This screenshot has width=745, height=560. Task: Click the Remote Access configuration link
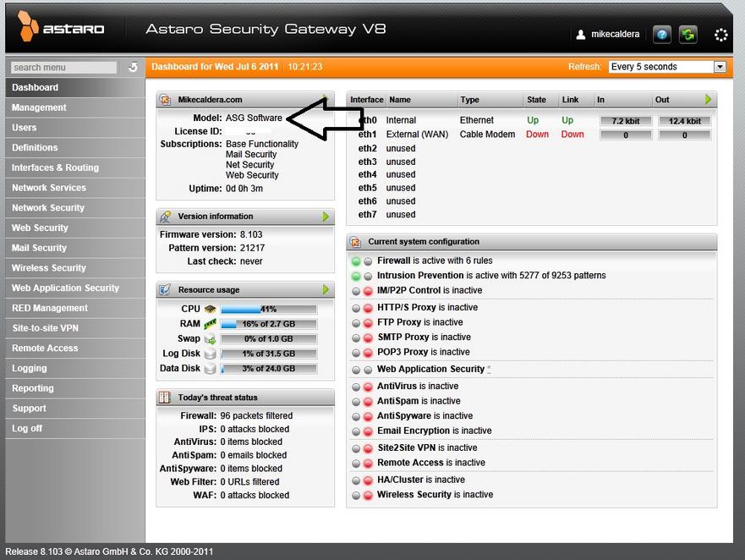pyautogui.click(x=410, y=463)
